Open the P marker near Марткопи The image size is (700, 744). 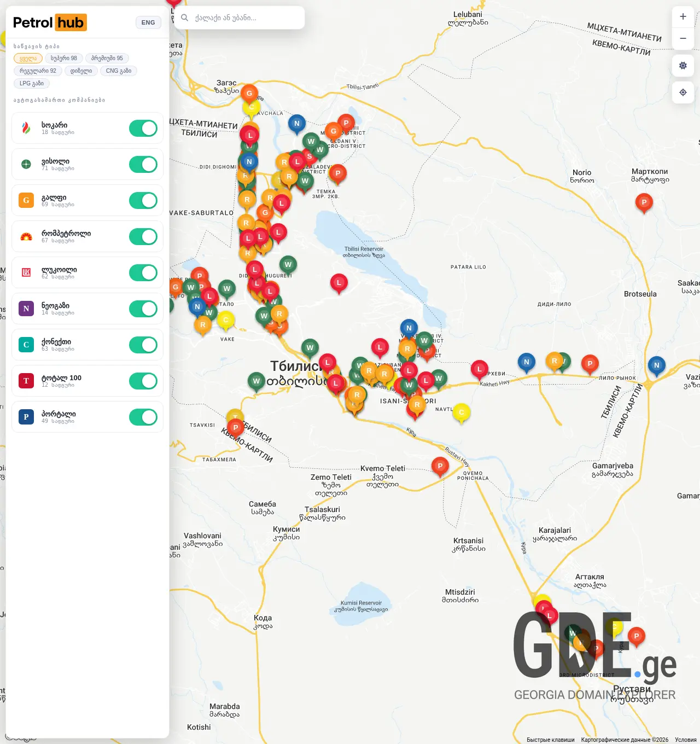pos(644,203)
